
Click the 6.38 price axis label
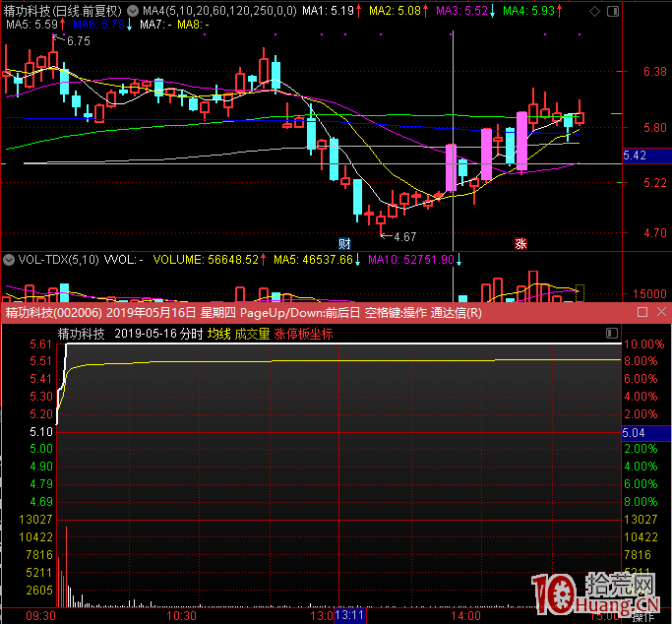point(655,72)
